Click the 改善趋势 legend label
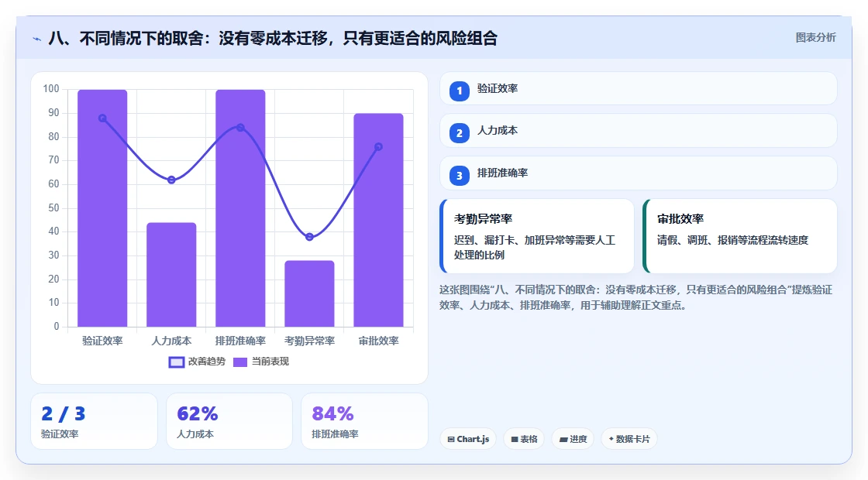 coord(207,362)
